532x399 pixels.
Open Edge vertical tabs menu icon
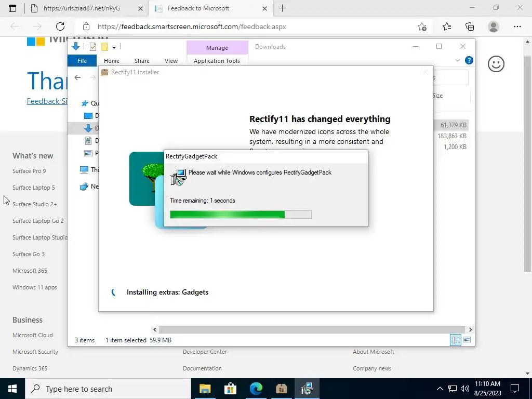[12, 8]
